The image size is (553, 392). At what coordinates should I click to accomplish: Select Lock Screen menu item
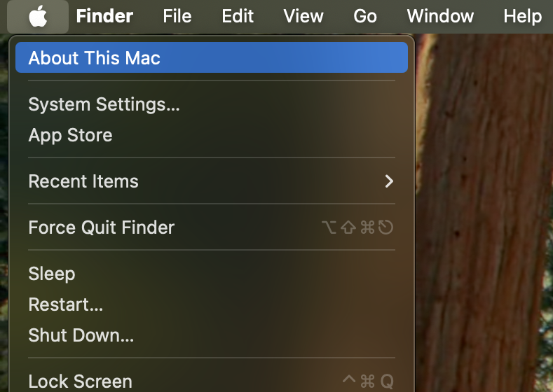(x=212, y=381)
